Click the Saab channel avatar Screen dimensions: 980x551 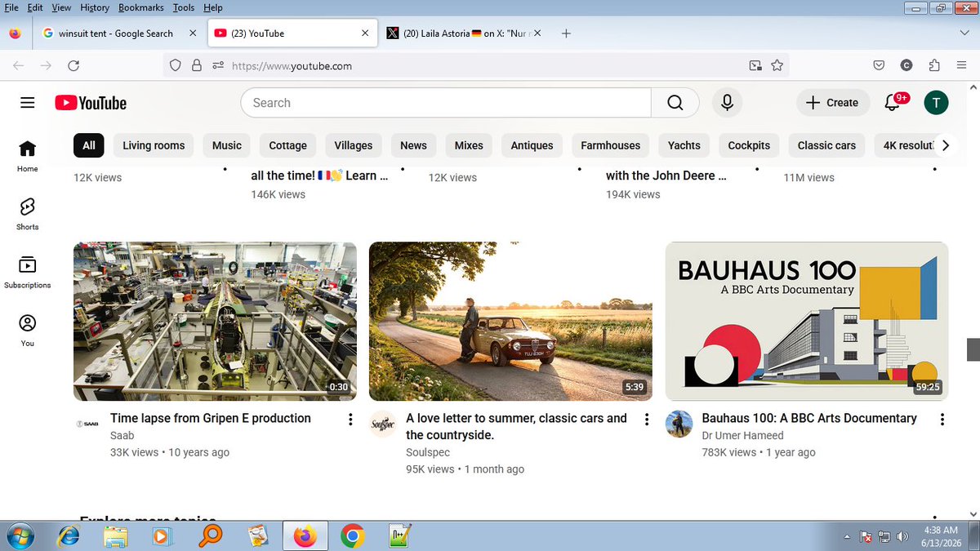(87, 424)
